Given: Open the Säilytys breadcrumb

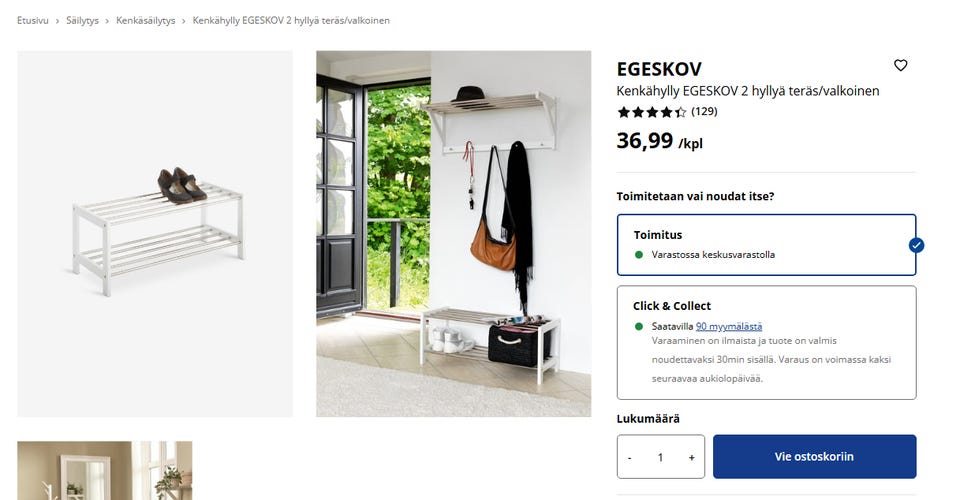Looking at the screenshot, I should [82, 20].
